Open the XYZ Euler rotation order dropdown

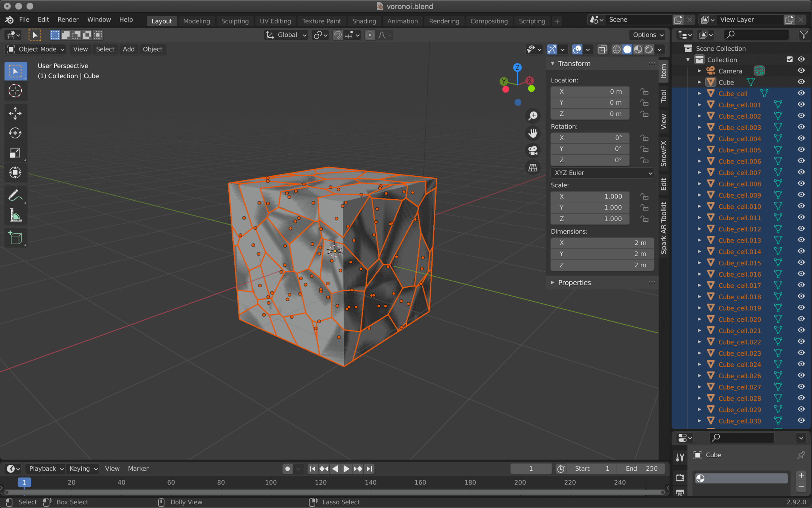coord(602,173)
